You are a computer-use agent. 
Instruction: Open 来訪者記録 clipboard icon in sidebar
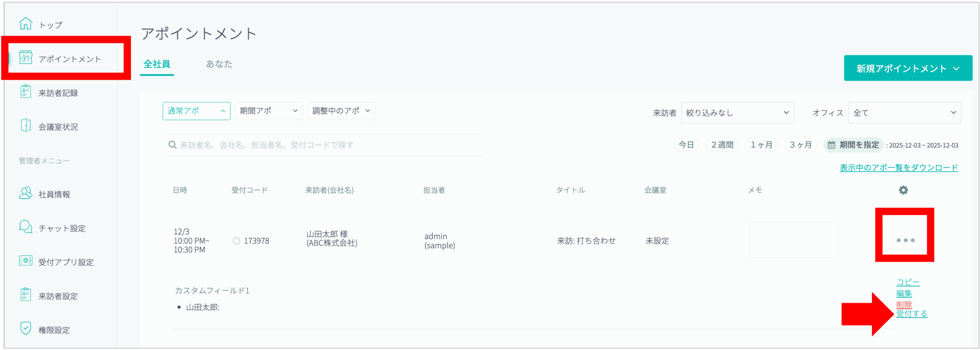point(26,92)
